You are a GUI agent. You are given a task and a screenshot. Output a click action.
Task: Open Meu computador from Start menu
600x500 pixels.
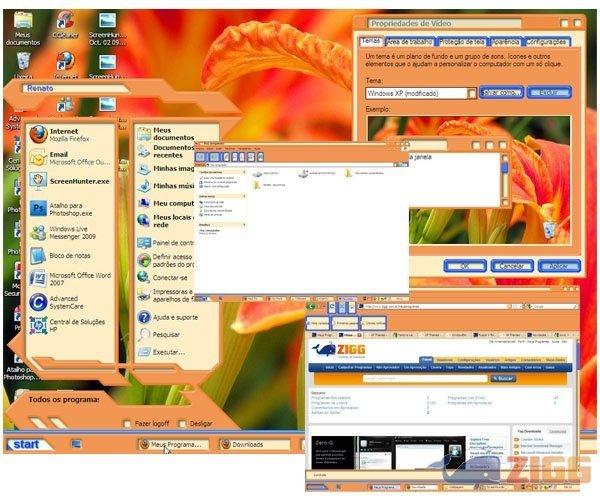click(x=166, y=203)
